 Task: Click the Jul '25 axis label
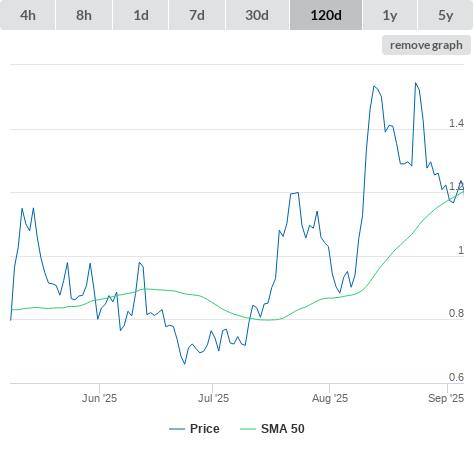point(213,398)
